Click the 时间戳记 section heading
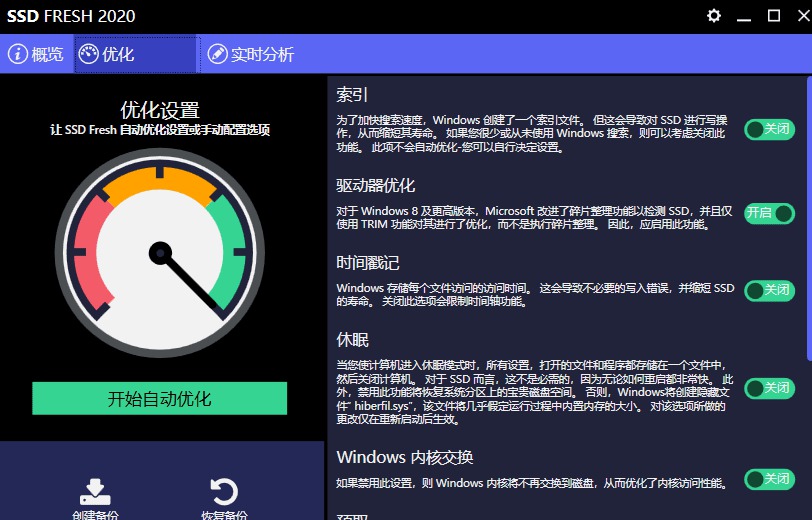This screenshot has width=812, height=520. click(368, 263)
